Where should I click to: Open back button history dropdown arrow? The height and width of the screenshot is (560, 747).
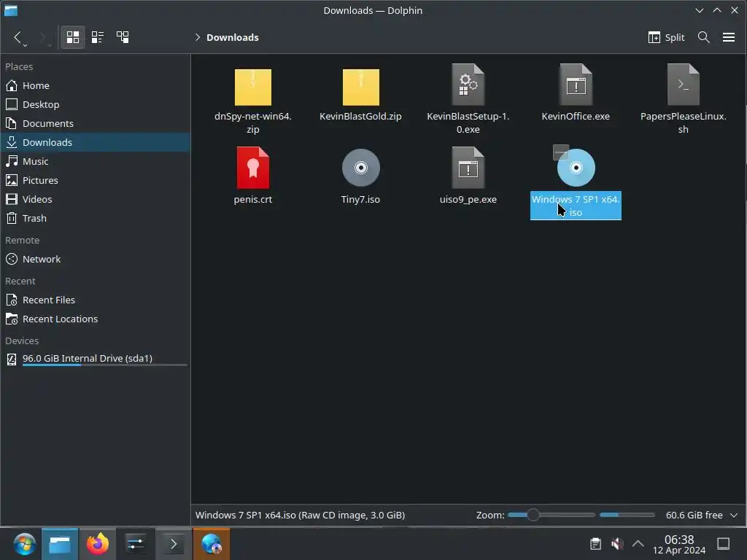25,45
